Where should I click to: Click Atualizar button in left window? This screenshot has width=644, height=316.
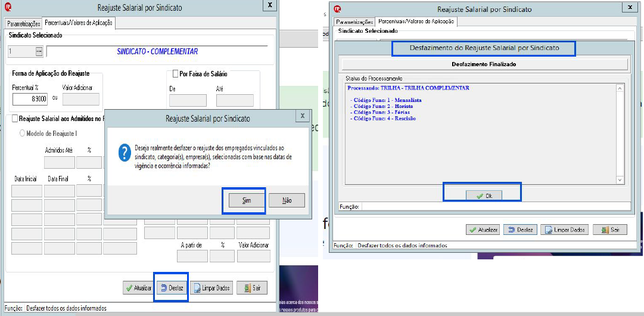point(138,288)
